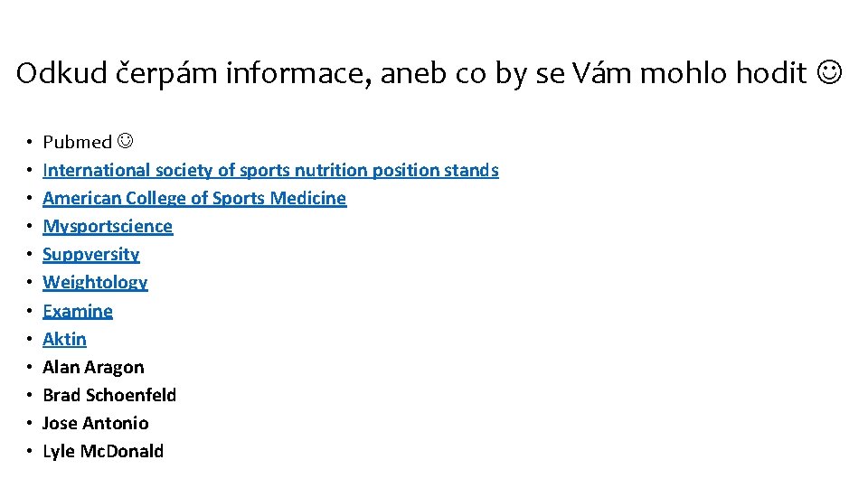Click the smiley face after Pubmed
The width and height of the screenshot is (868, 488).
click(127, 142)
